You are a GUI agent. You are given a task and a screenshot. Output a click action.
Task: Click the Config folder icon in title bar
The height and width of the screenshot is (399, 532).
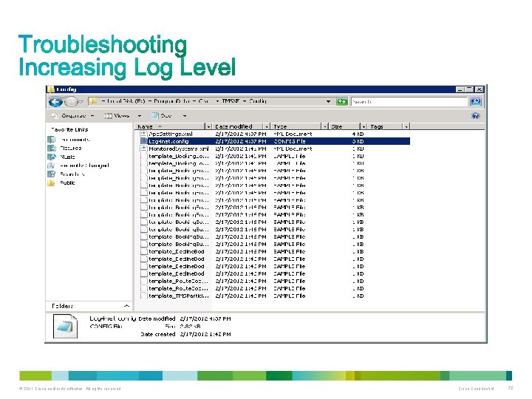pos(51,89)
